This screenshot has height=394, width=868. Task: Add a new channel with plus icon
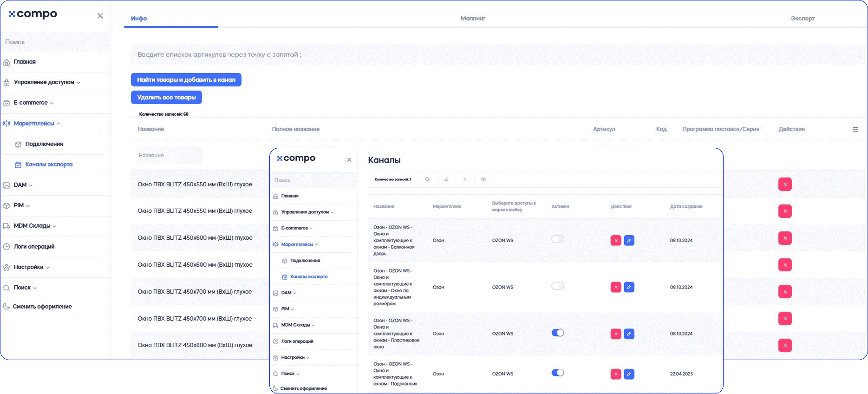click(x=465, y=179)
